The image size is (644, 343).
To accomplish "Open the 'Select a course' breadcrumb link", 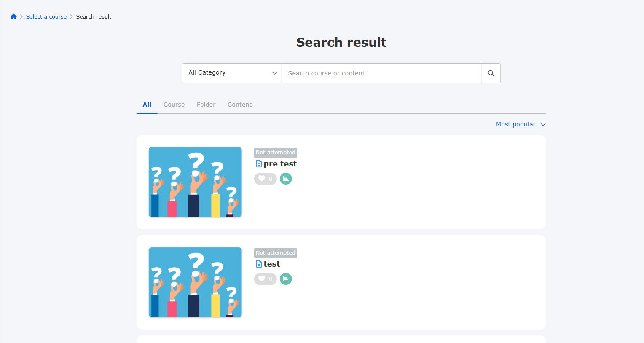I will click(x=46, y=17).
